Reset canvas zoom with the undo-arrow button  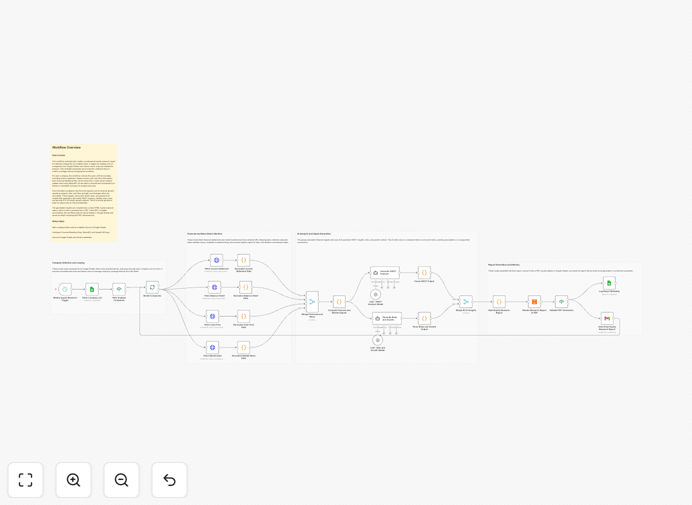pos(169,480)
